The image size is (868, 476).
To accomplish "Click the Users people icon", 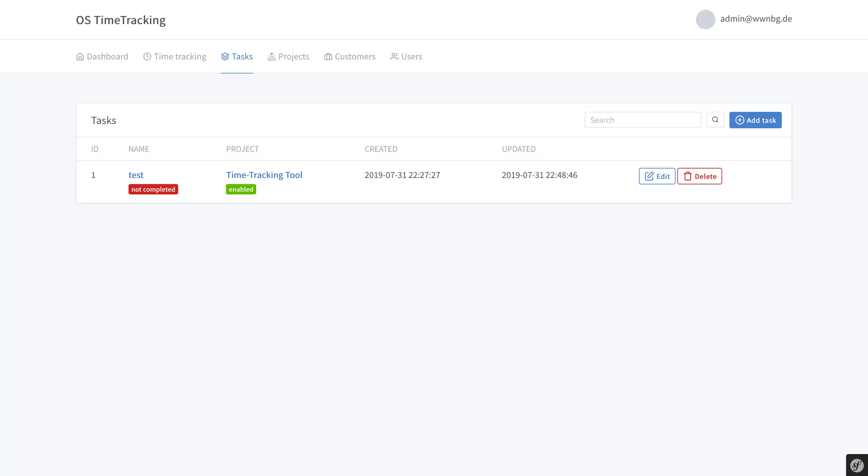I will point(394,56).
